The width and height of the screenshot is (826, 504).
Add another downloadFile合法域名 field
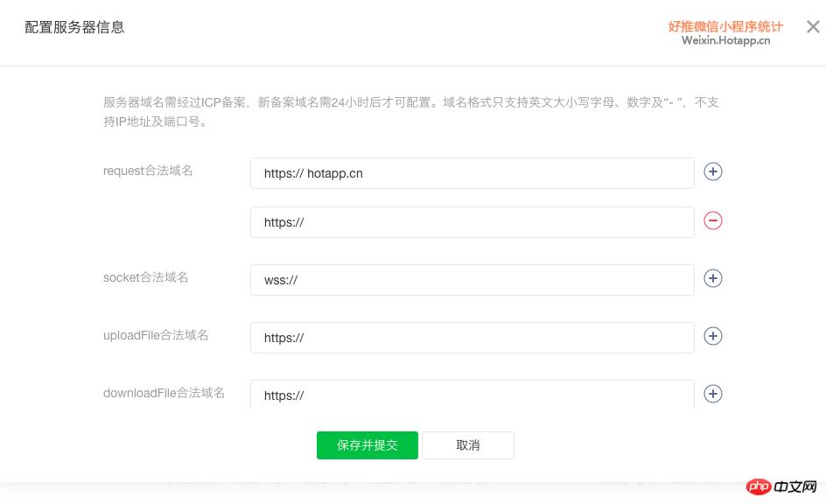[x=713, y=394]
